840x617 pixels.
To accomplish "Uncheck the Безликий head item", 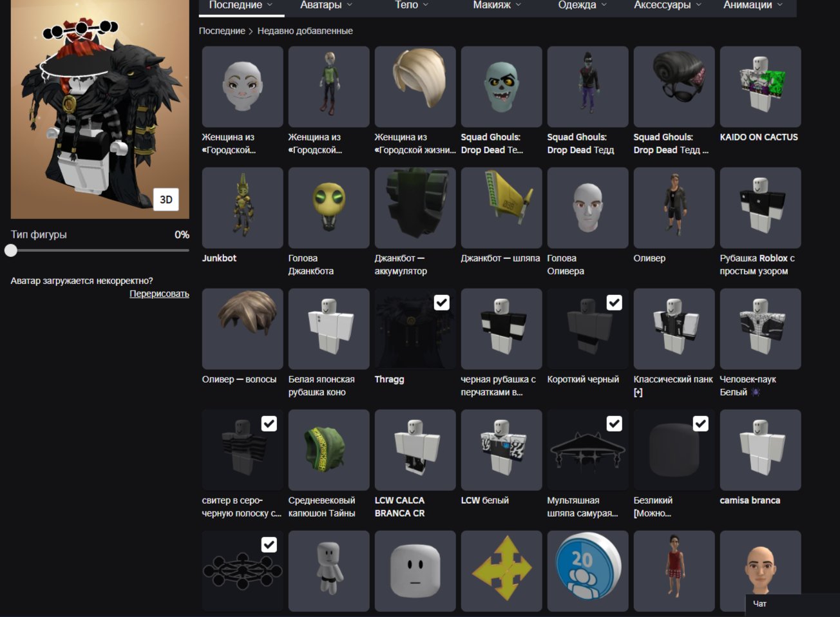I will click(x=701, y=424).
